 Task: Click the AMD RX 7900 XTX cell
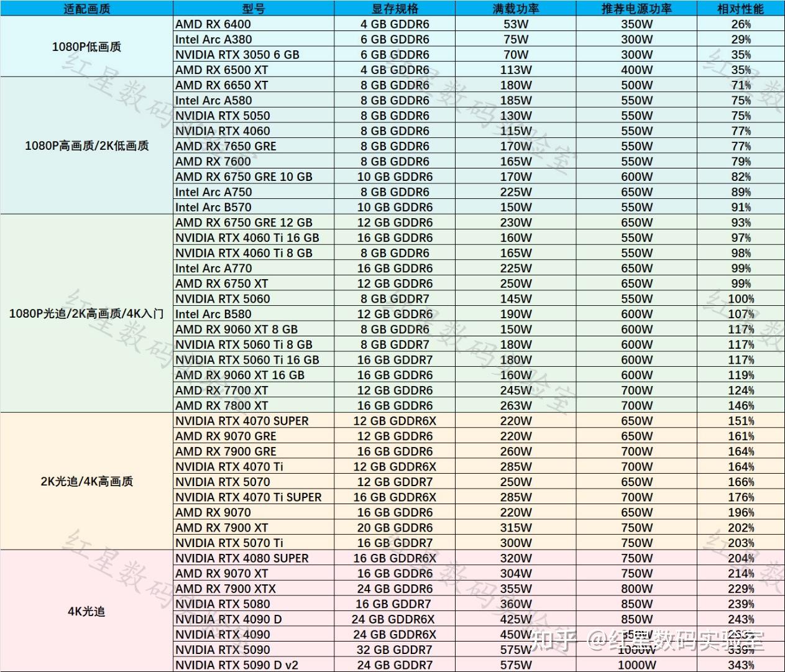(254, 589)
